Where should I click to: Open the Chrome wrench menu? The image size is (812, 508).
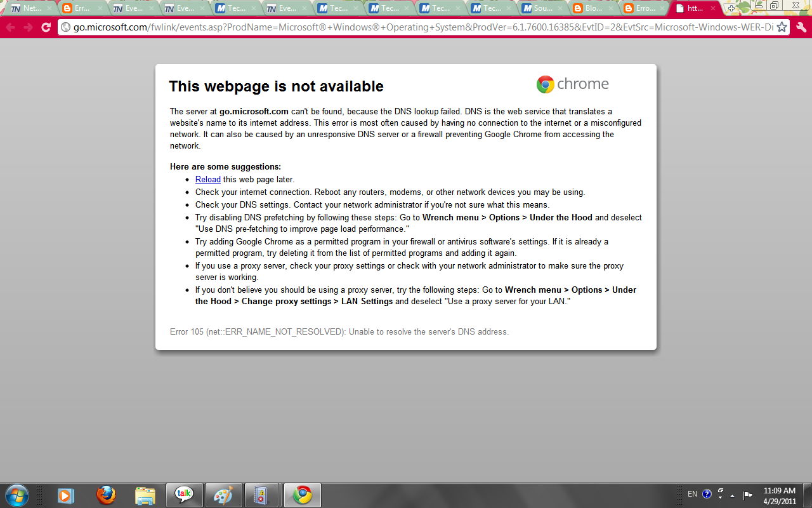click(801, 27)
